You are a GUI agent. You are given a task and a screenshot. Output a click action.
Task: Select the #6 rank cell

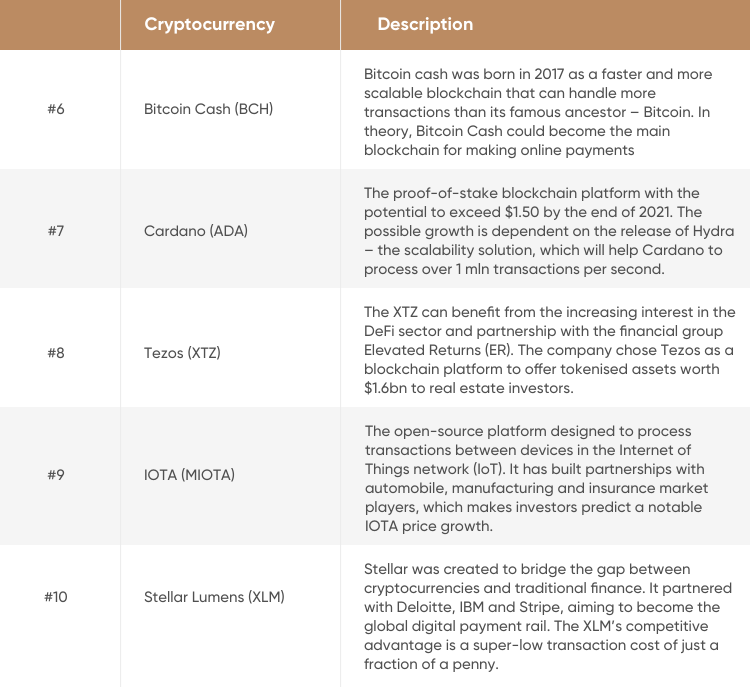pos(56,109)
